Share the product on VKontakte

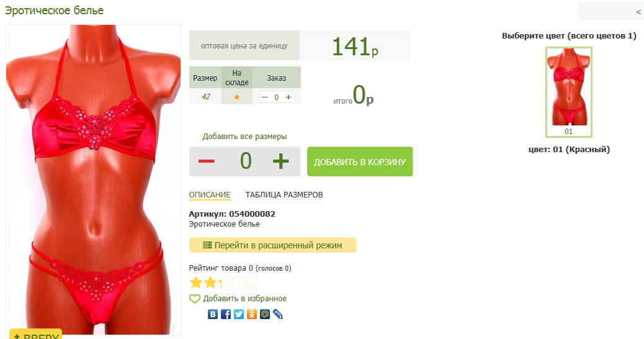(x=213, y=314)
